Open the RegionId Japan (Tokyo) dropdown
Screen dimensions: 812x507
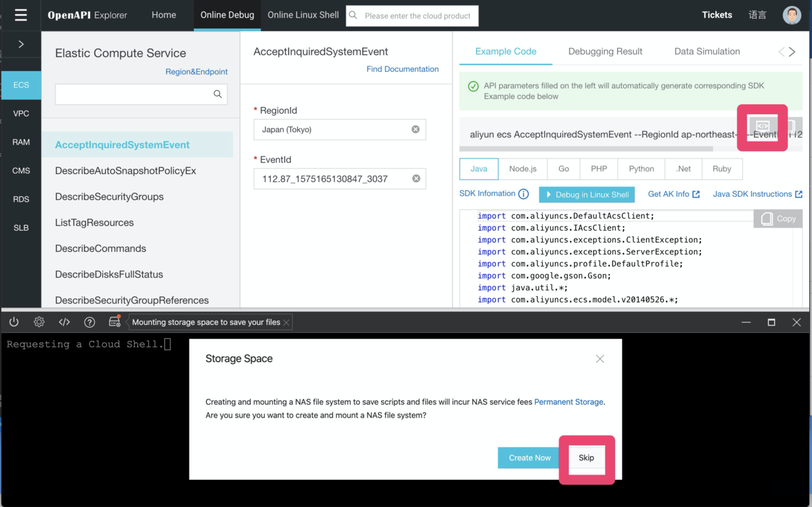[x=340, y=129]
